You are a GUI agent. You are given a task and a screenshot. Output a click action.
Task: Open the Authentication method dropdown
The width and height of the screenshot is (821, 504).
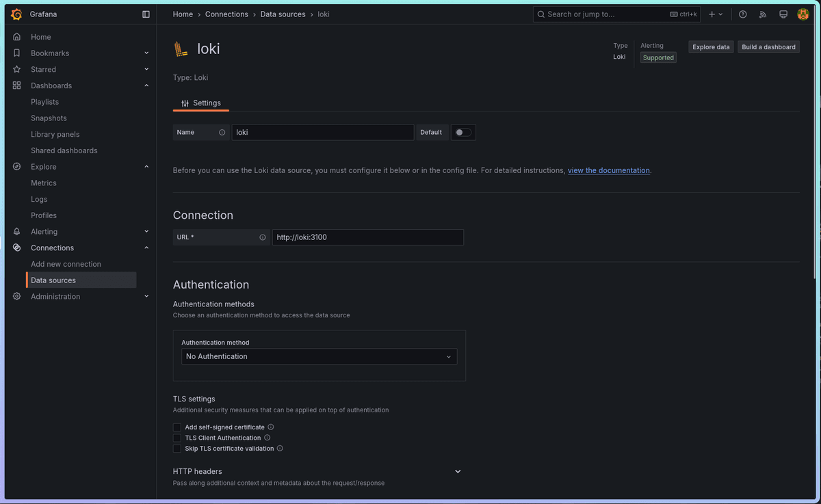pyautogui.click(x=320, y=356)
